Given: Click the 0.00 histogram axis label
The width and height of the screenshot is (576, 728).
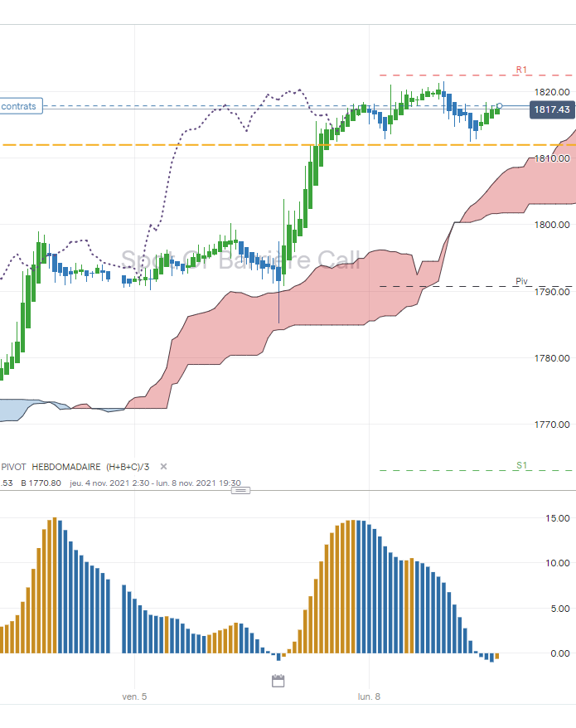Looking at the screenshot, I should click(x=559, y=653).
